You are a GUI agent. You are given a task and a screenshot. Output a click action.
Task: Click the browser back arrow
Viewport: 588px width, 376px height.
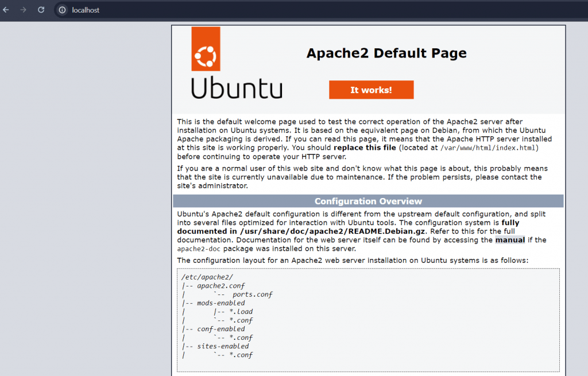point(6,10)
